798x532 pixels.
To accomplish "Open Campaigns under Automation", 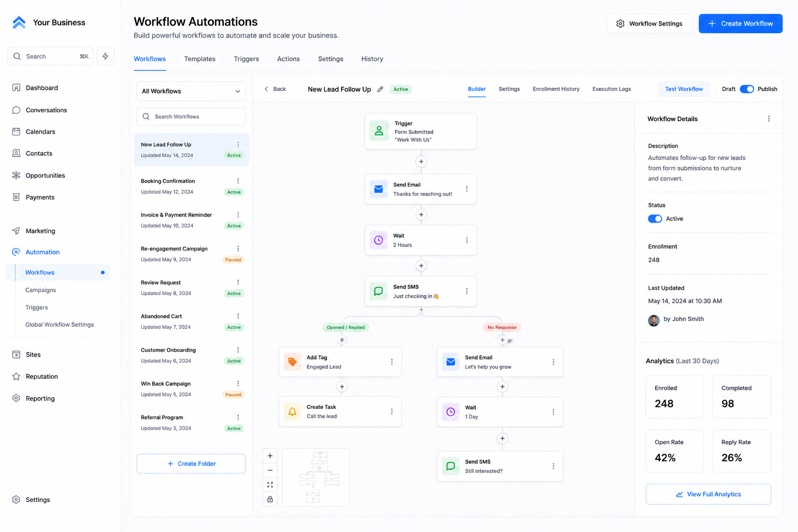I will click(x=41, y=290).
